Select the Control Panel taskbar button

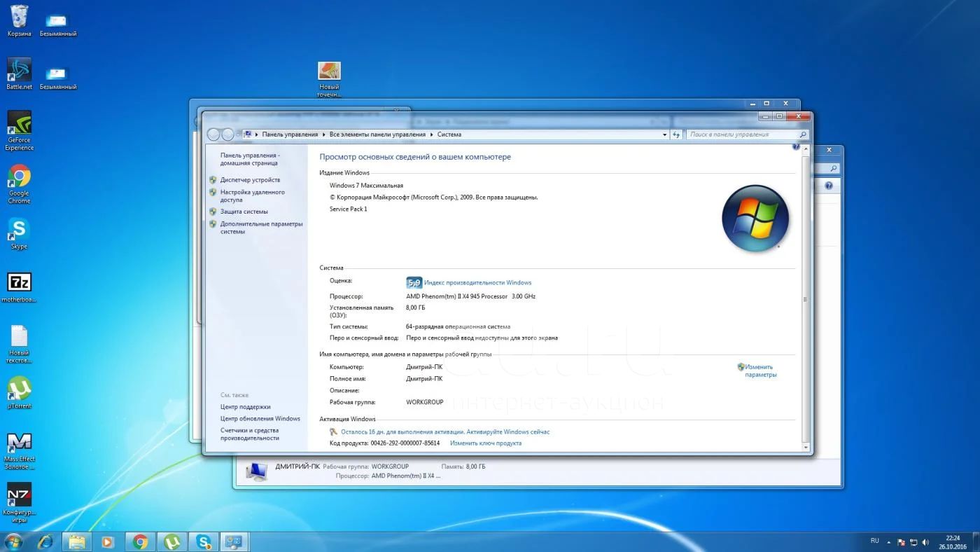coord(234,541)
